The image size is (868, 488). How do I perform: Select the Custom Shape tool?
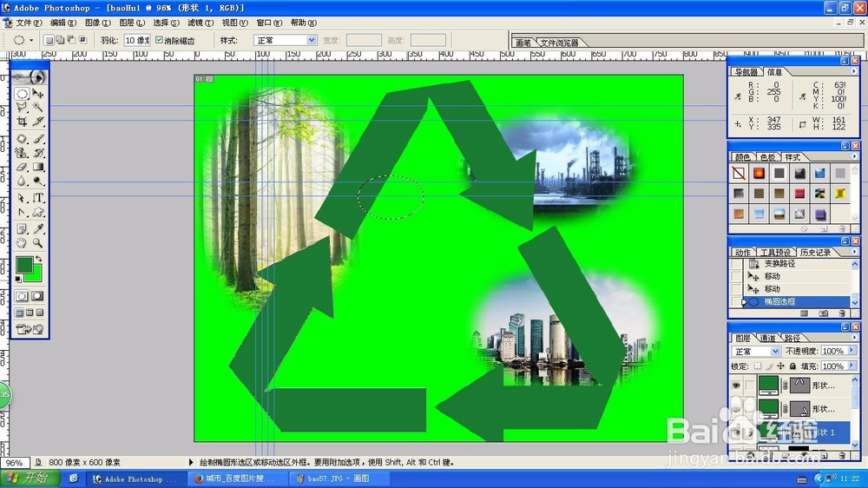click(37, 212)
